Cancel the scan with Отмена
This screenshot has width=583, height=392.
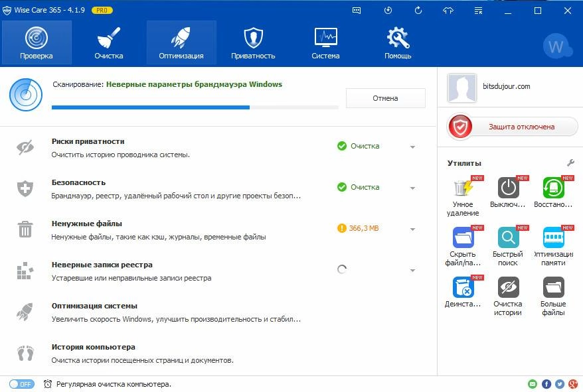coord(386,98)
